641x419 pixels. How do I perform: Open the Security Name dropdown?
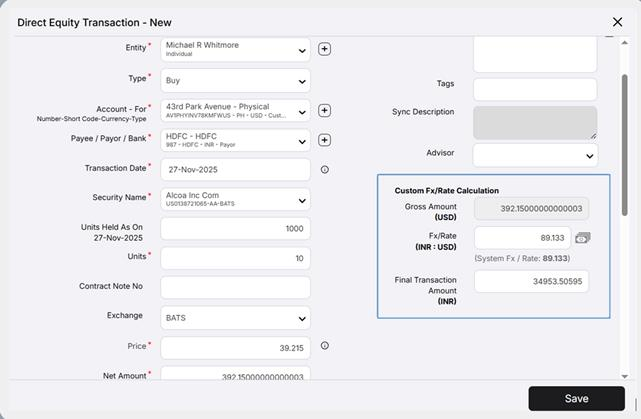235,200
